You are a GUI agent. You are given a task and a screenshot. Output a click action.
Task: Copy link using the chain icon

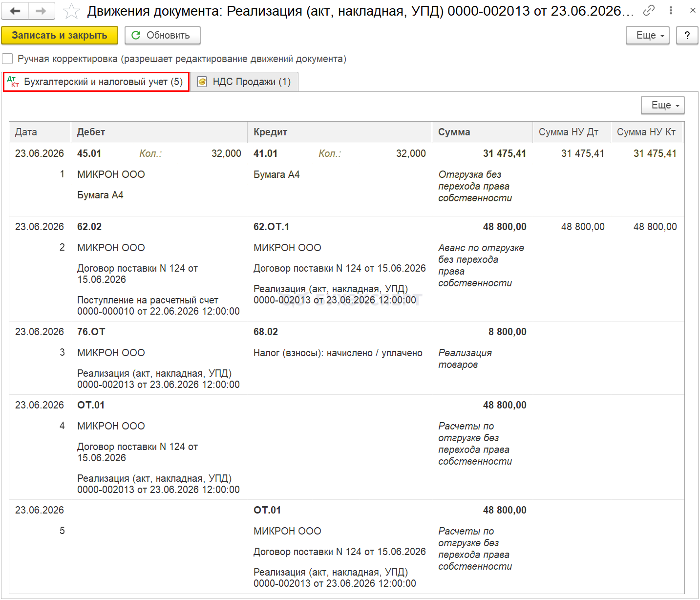pos(649,10)
